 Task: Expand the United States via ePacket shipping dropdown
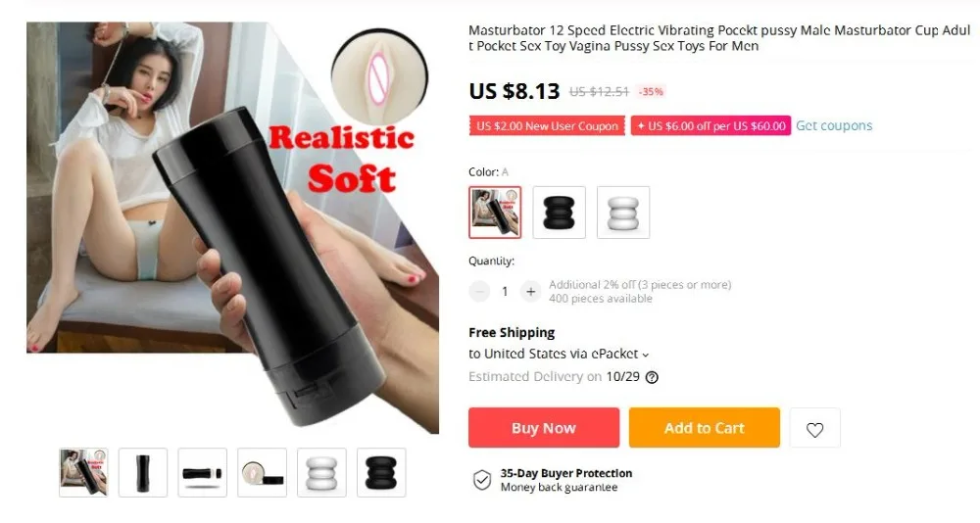(560, 354)
